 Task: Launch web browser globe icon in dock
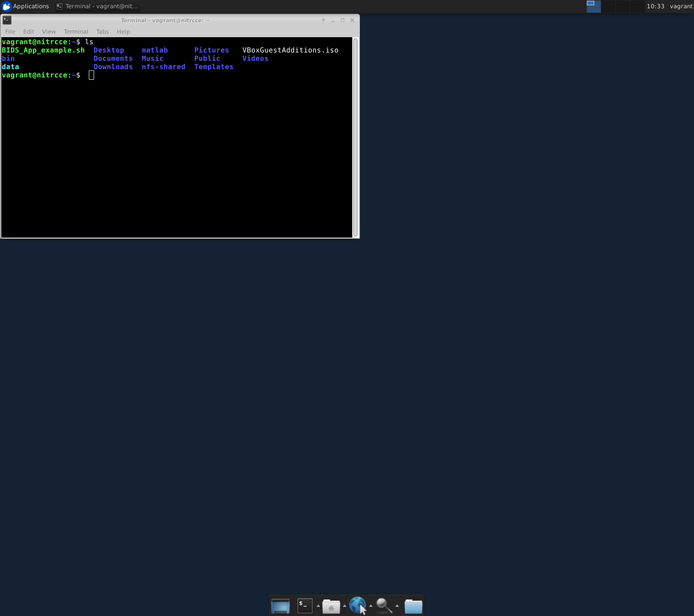tap(358, 605)
